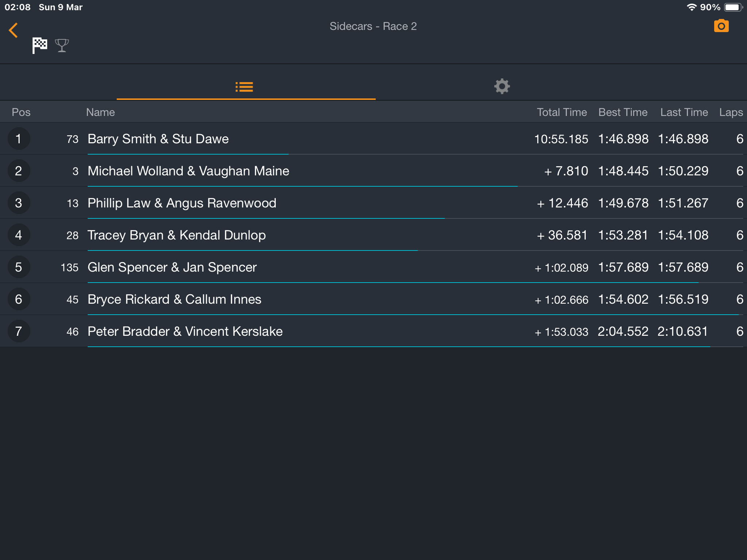747x560 pixels.
Task: Select position 1 badge
Action: [x=19, y=139]
